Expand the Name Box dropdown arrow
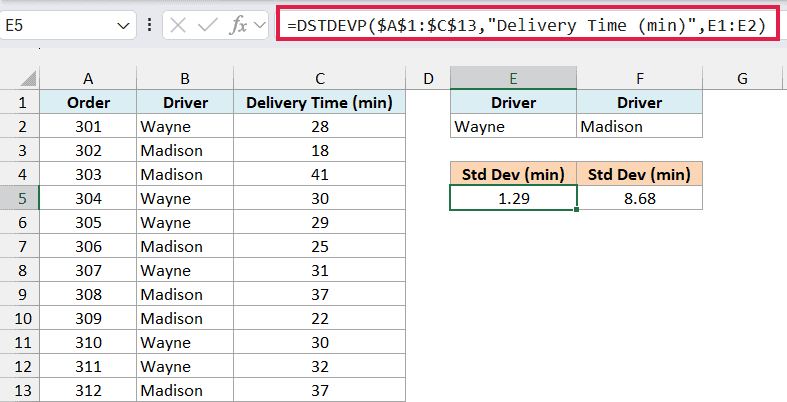Viewport: 787px width, 402px height. (x=123, y=26)
